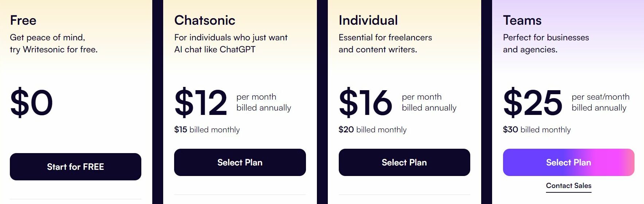Click the Start for FREE button

pos(75,167)
